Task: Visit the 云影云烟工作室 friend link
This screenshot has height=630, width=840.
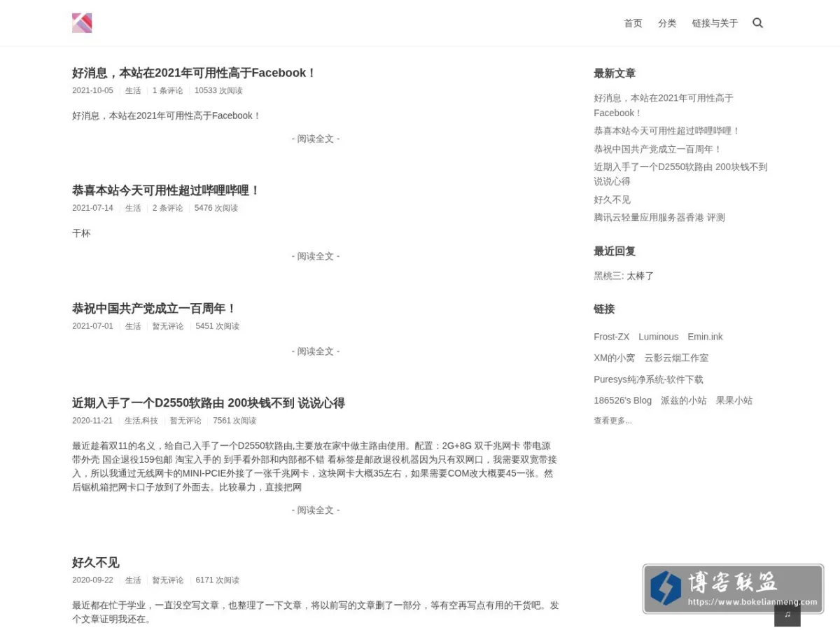Action: [676, 358]
